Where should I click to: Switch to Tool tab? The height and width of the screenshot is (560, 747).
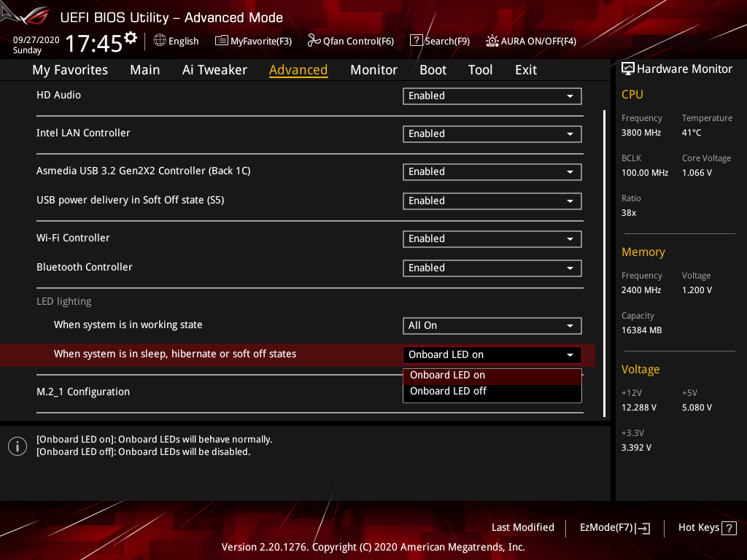pyautogui.click(x=480, y=70)
